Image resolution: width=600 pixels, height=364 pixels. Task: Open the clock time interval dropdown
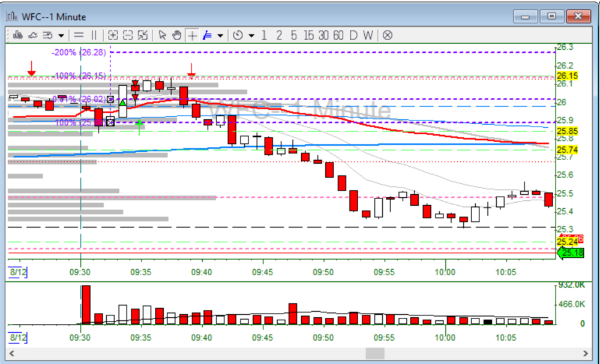tap(251, 35)
